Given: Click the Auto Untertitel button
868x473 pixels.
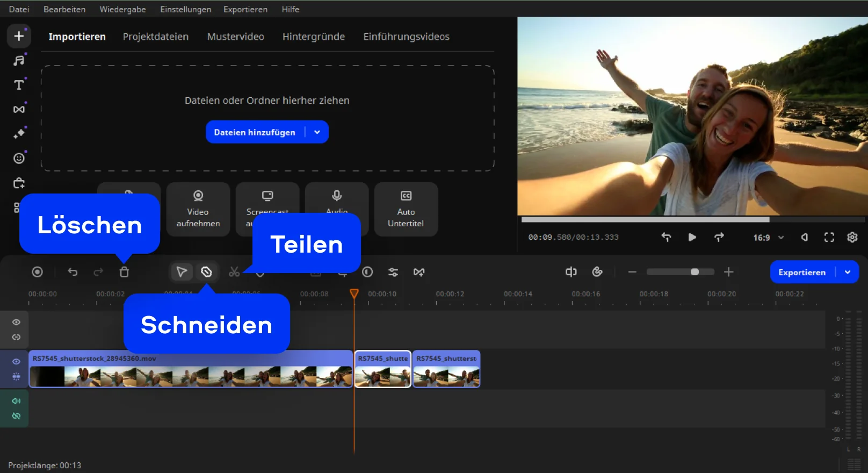Looking at the screenshot, I should [x=406, y=210].
